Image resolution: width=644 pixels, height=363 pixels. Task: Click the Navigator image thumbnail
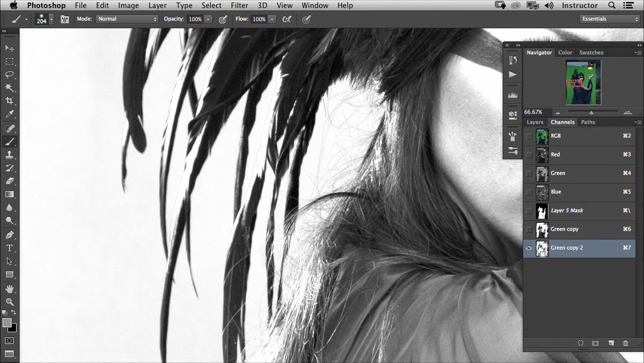coord(583,82)
